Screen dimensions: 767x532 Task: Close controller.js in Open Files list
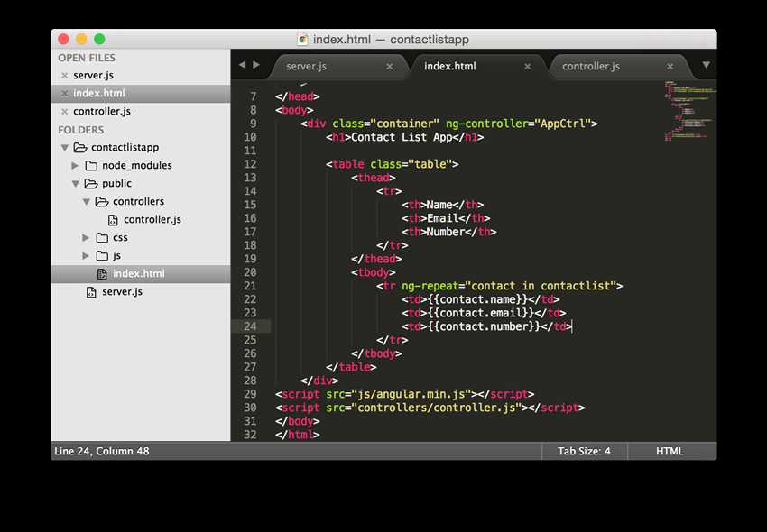(x=65, y=112)
